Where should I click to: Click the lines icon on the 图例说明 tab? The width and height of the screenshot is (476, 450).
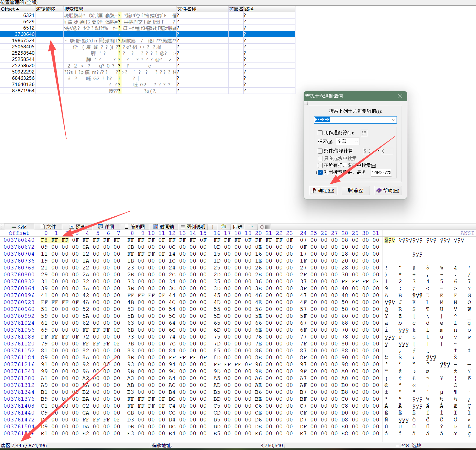pos(183,227)
